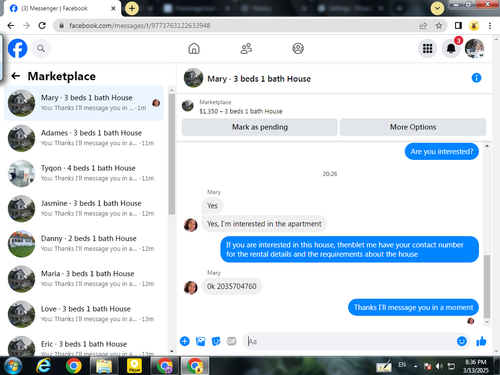Click the Facebook logo
The width and height of the screenshot is (500, 375).
(17, 48)
